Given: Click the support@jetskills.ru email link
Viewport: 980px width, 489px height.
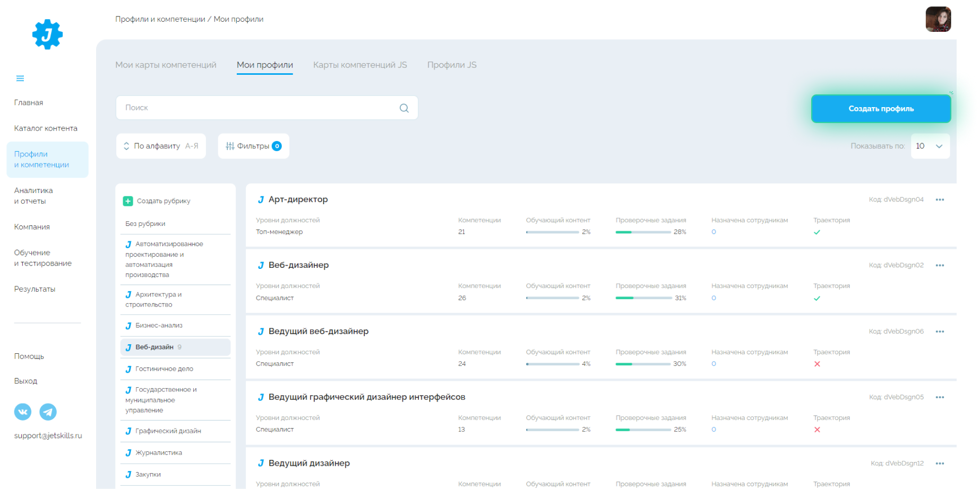Looking at the screenshot, I should [48, 435].
